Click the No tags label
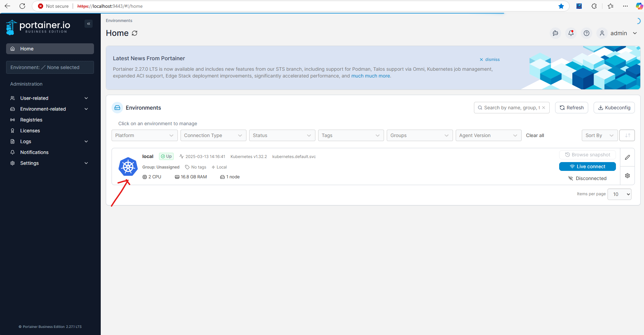This screenshot has height=335, width=644. coord(196,167)
